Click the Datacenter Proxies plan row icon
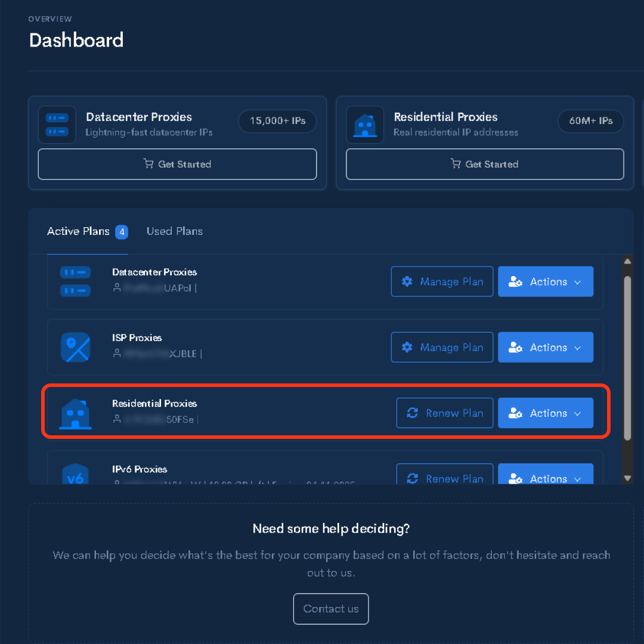644x644 pixels. pyautogui.click(x=75, y=281)
